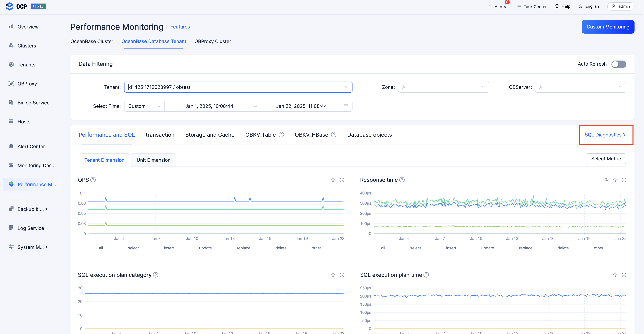The height and width of the screenshot is (334, 644).
Task: Click SQL execution plan category drill-down icon
Action: pyautogui.click(x=333, y=275)
